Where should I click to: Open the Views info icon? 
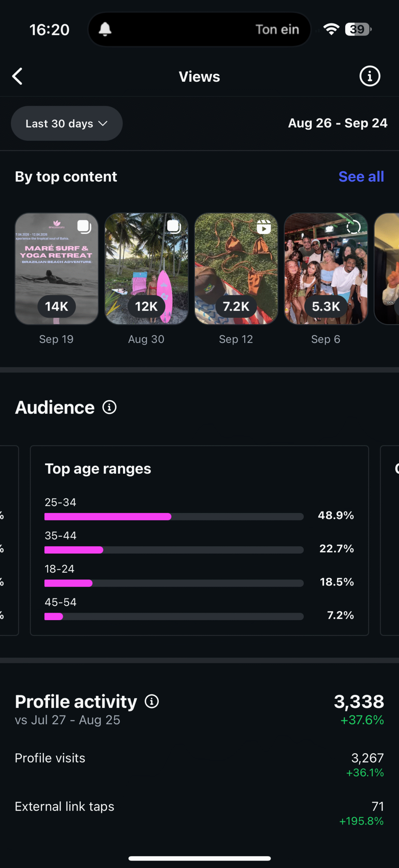click(x=370, y=76)
